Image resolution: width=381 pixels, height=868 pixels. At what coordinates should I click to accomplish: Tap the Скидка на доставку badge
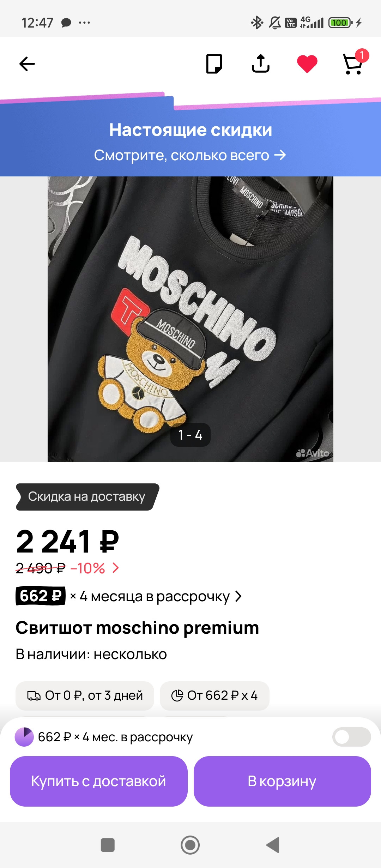[87, 497]
